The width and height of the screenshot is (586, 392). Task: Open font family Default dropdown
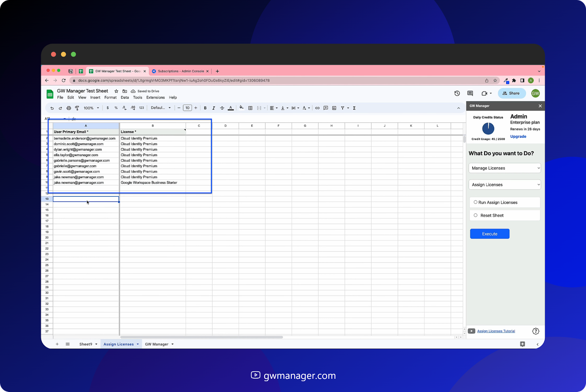[x=161, y=108]
